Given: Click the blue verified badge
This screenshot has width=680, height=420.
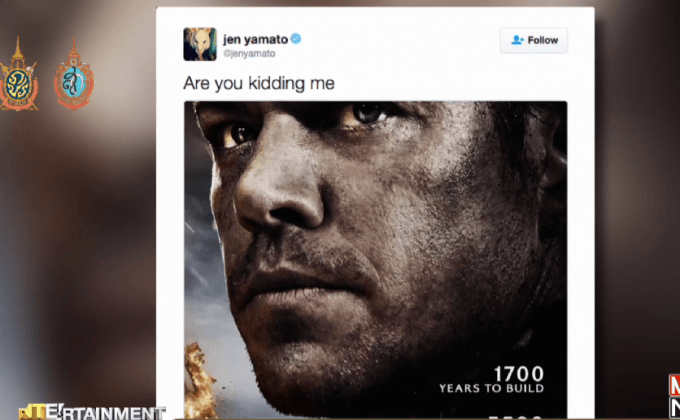Looking at the screenshot, I should [x=296, y=39].
